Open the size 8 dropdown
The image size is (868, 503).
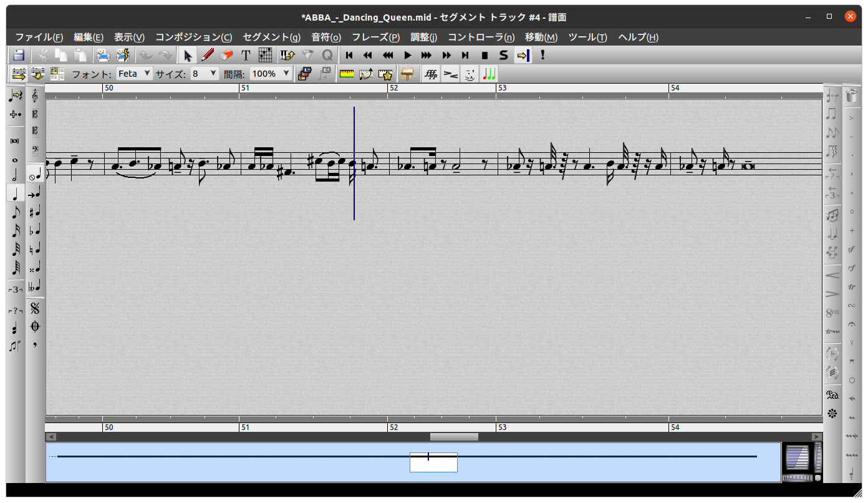click(205, 73)
